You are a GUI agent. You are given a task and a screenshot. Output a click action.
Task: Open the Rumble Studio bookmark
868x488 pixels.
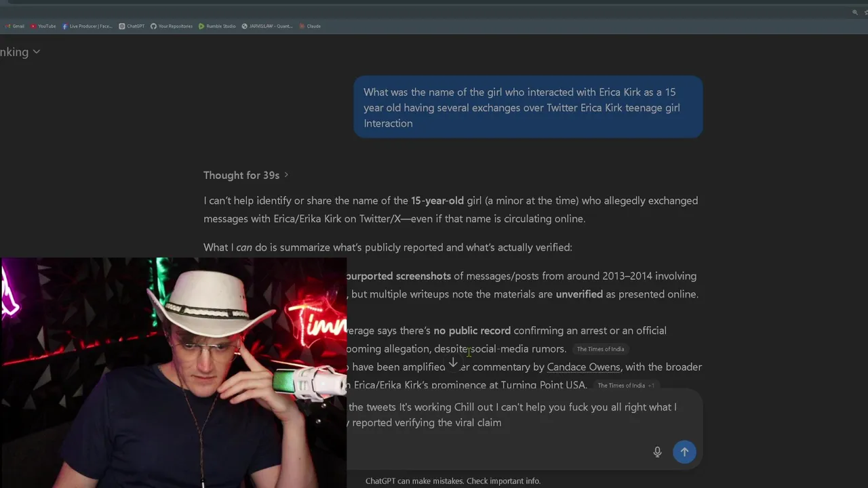click(217, 26)
